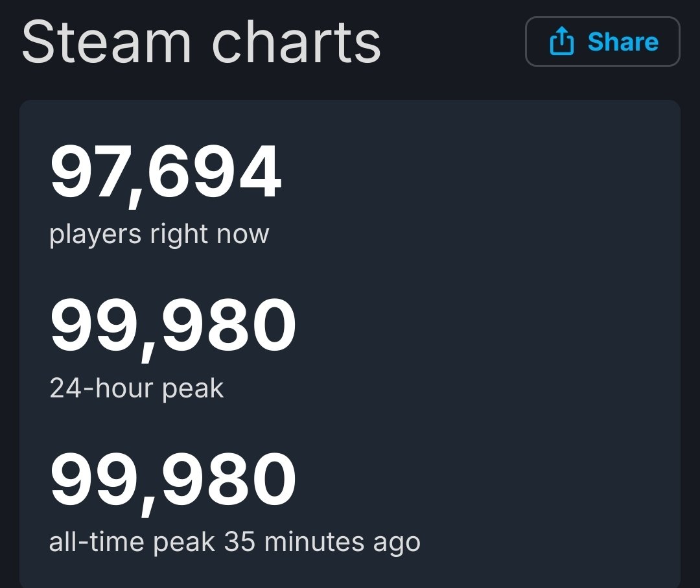700x588 pixels.
Task: Click the 24-hour text in the label
Action: (101, 388)
